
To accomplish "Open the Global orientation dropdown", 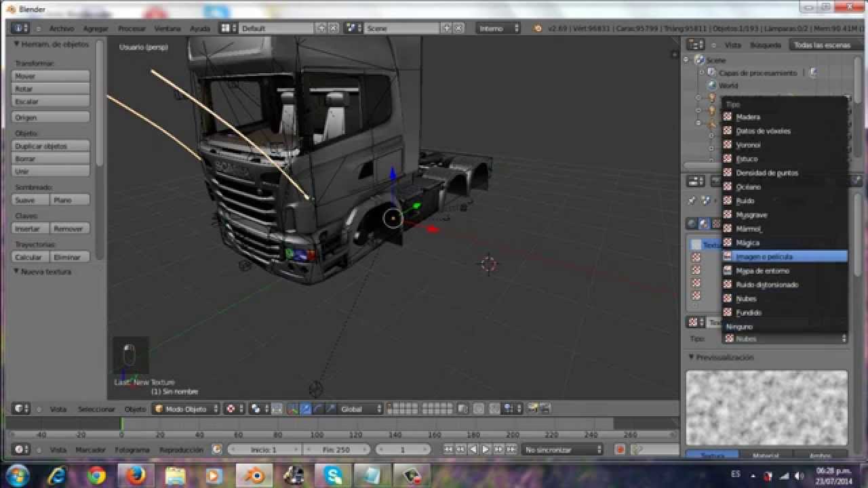I will coord(361,409).
